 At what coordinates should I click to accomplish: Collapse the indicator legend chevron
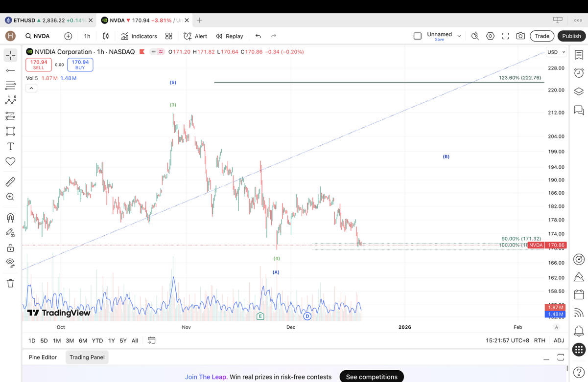[31, 88]
